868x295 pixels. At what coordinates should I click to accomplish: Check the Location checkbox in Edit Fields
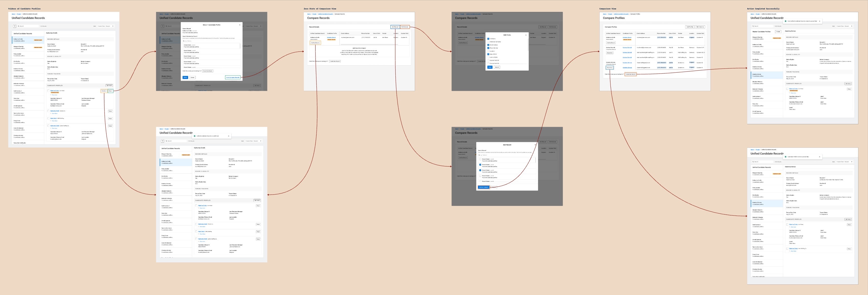(488, 51)
